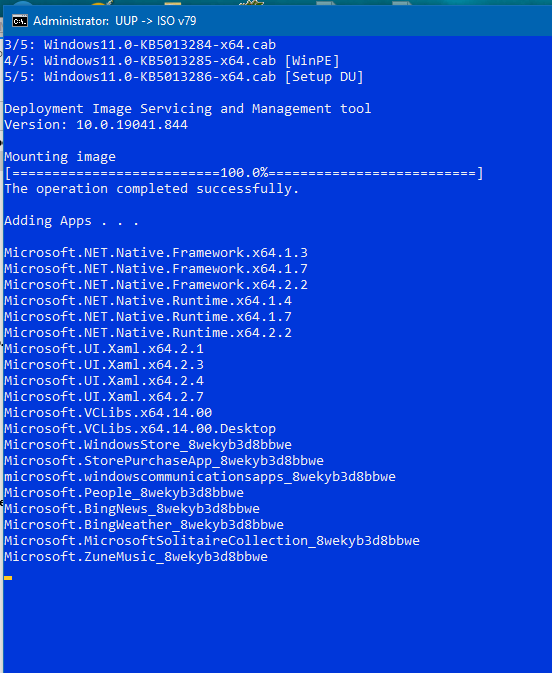The image size is (552, 673).
Task: Click the Microsoft.VCLibs.x64.14.00.Desktop entry
Action: (x=140, y=428)
